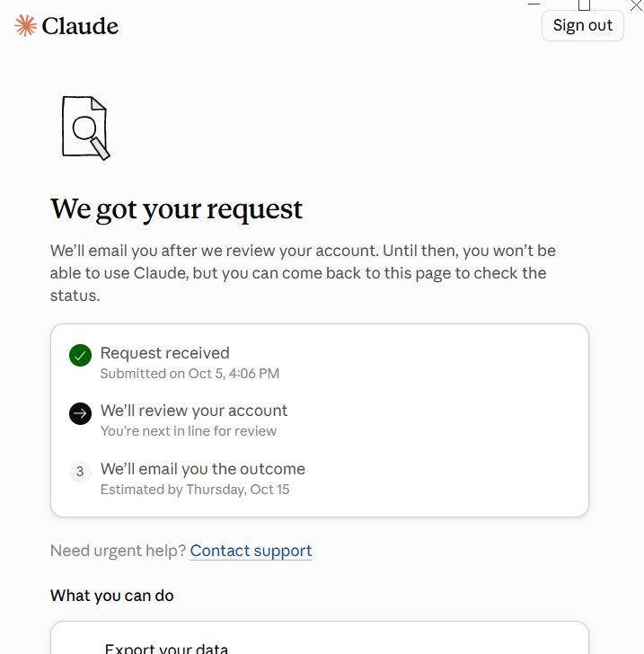This screenshot has width=644, height=654.
Task: Sign out of the Claude account
Action: point(583,25)
